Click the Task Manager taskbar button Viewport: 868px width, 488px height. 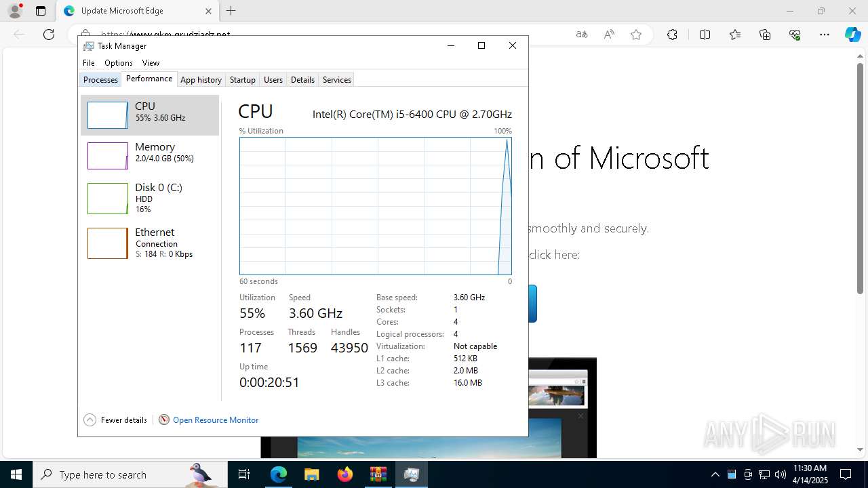411,474
